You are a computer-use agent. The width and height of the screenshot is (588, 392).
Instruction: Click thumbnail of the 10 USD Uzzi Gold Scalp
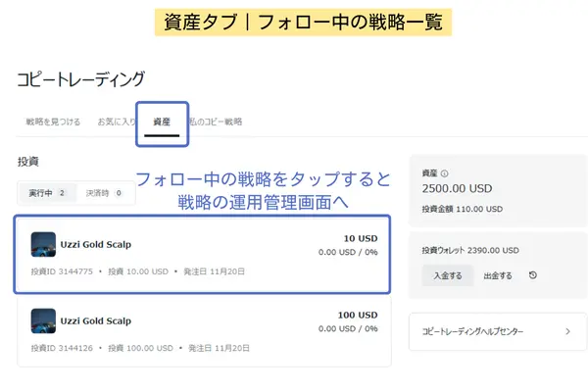[43, 244]
